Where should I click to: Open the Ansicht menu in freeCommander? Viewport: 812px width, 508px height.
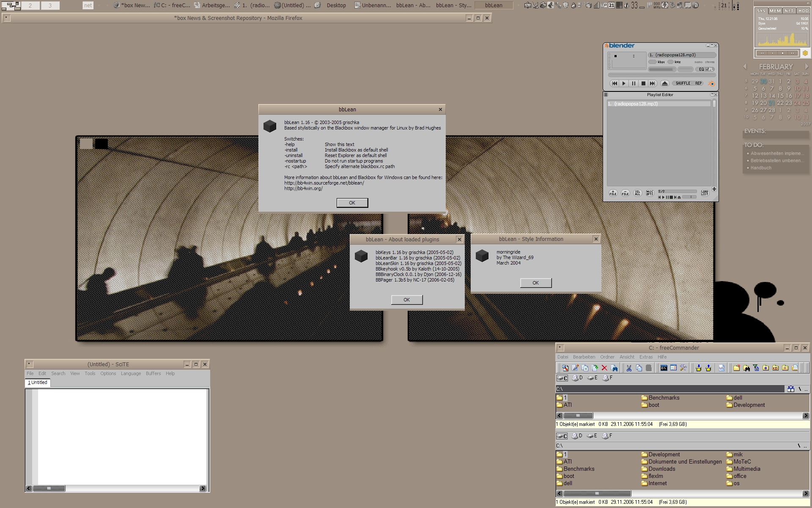627,357
